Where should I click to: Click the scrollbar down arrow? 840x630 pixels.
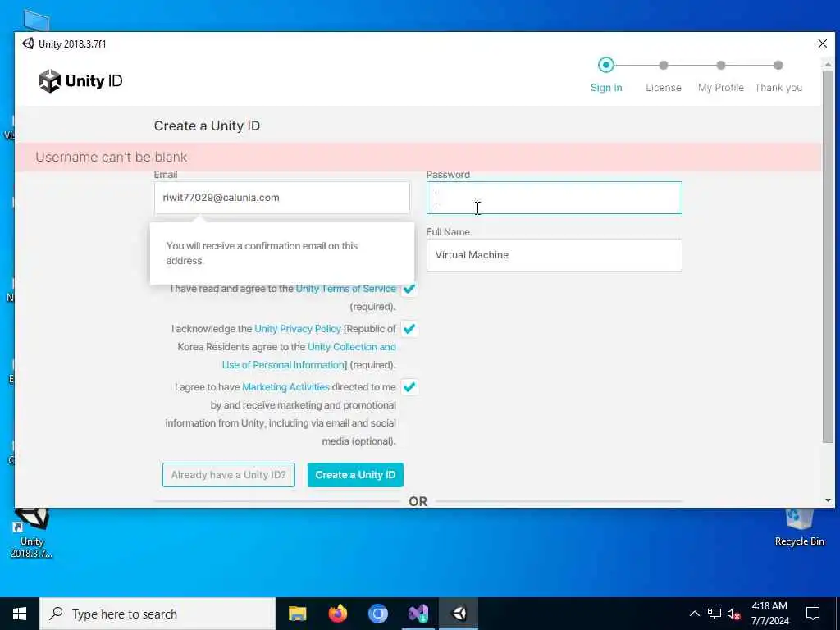829,500
